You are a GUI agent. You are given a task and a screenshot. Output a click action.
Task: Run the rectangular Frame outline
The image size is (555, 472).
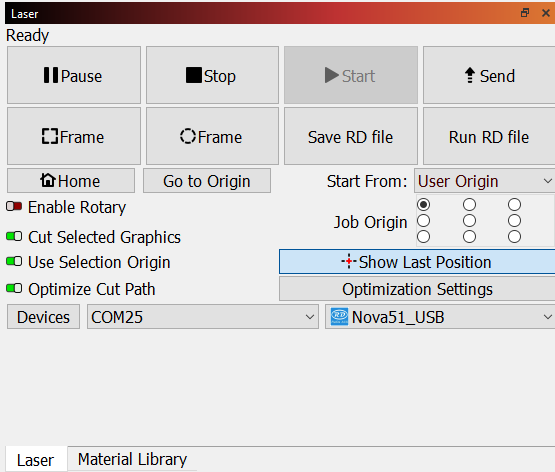74,136
